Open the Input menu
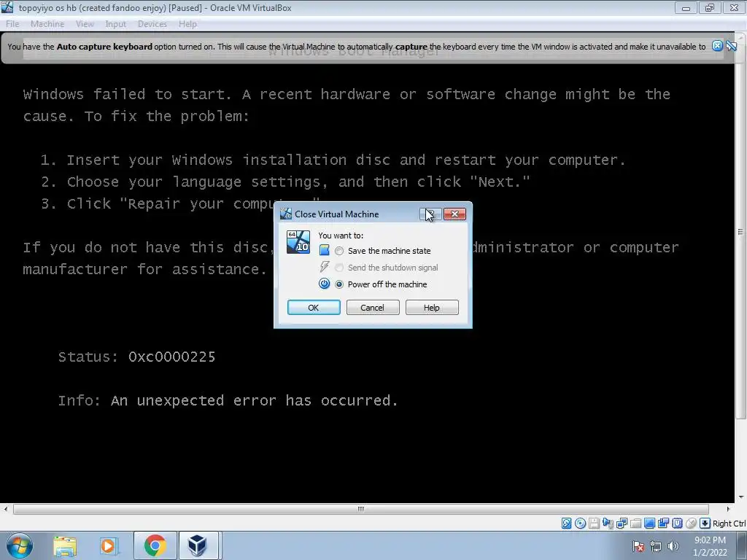The width and height of the screenshot is (747, 560). (x=116, y=24)
